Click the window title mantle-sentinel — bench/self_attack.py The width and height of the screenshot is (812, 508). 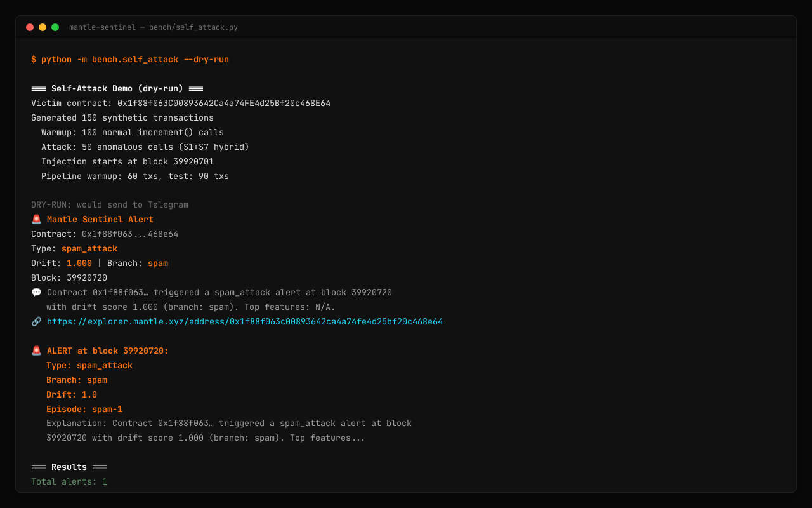point(154,27)
